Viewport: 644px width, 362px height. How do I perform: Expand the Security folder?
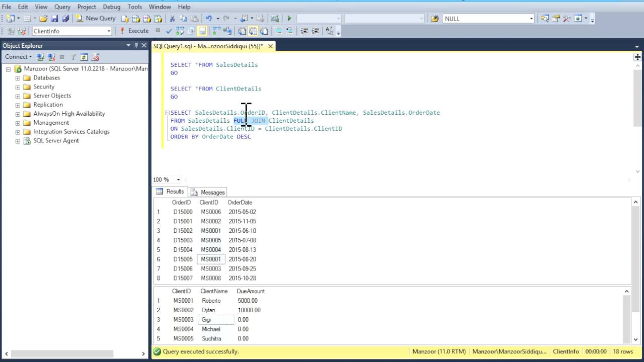tap(18, 87)
